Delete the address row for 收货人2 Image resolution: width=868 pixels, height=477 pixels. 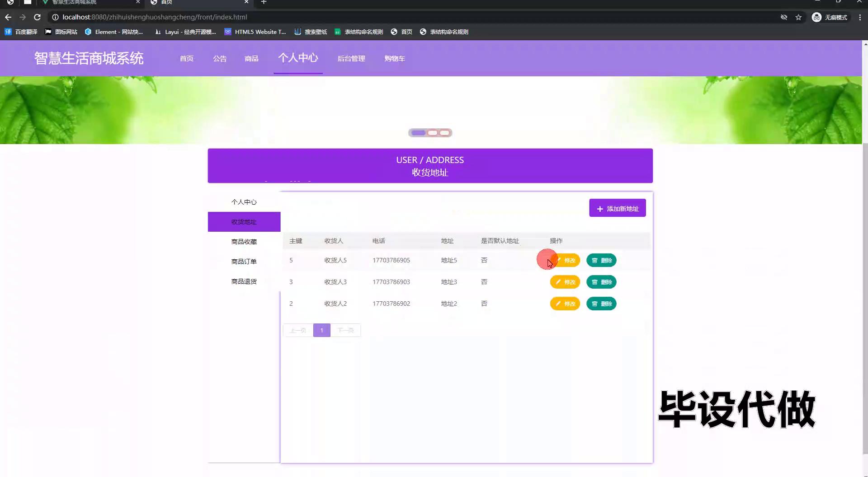coord(601,304)
